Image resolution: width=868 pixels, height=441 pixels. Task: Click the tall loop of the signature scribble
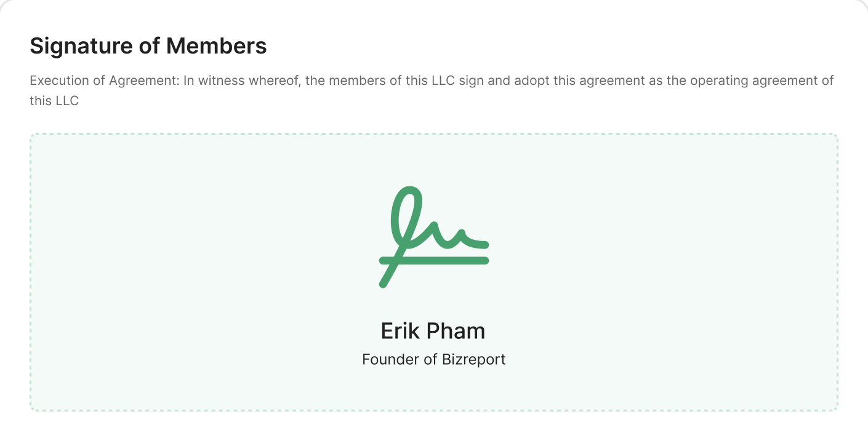click(408, 209)
